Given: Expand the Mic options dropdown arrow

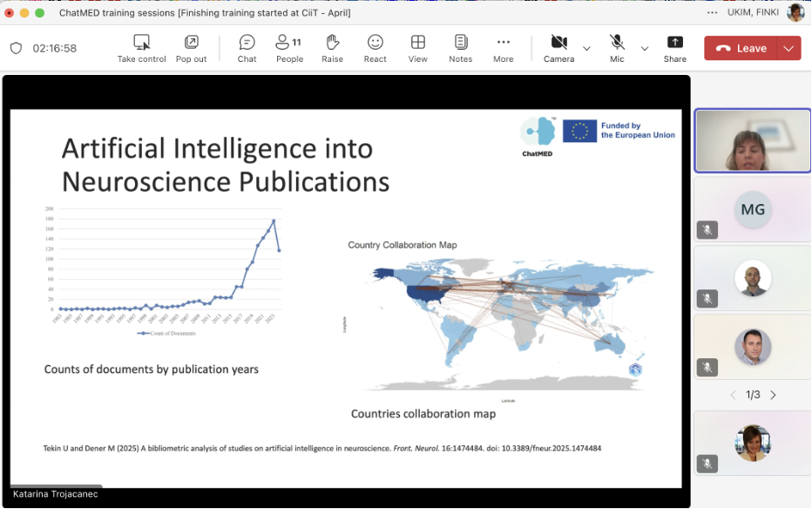Looking at the screenshot, I should pos(645,49).
